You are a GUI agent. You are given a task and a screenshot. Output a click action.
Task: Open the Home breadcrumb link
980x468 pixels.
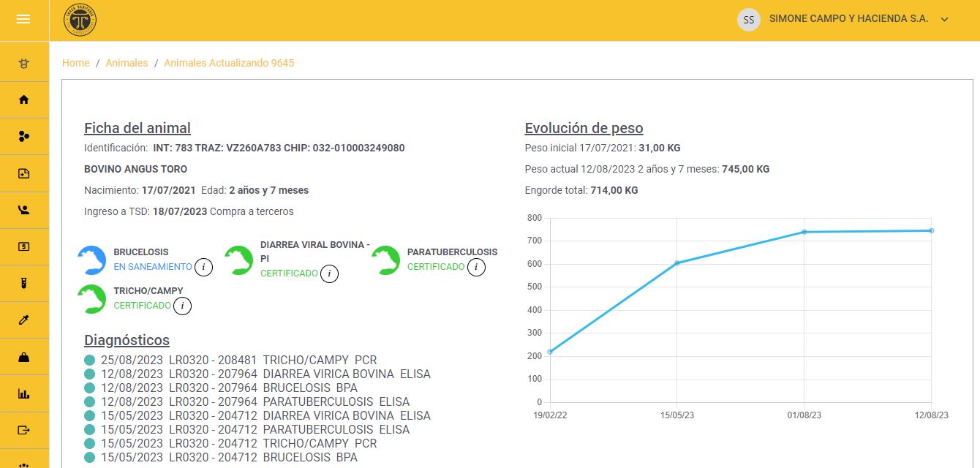[75, 63]
